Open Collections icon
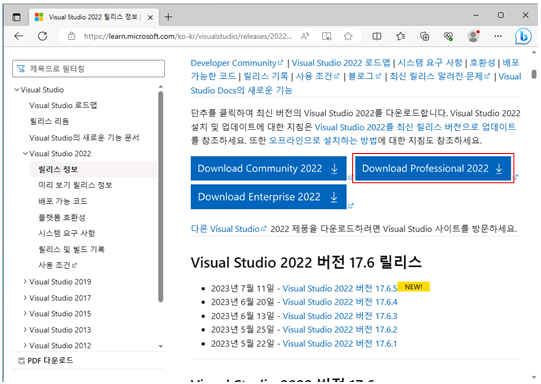 [424, 36]
